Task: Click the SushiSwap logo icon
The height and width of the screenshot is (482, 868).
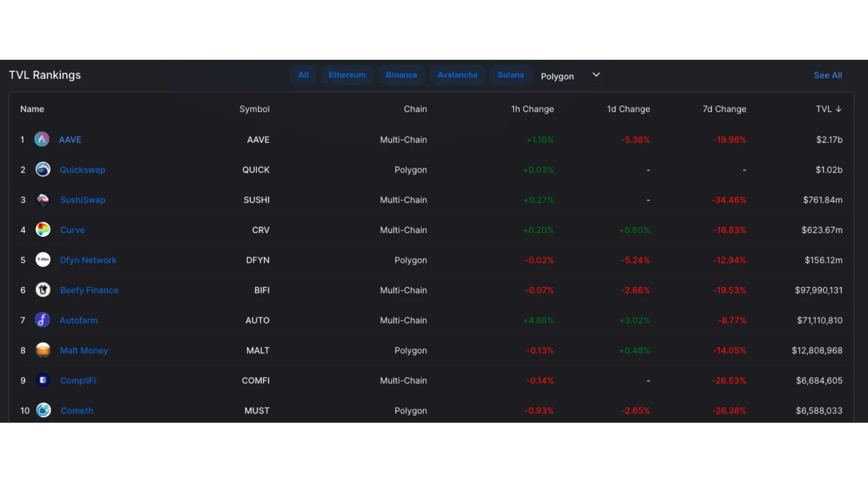Action: [x=43, y=200]
